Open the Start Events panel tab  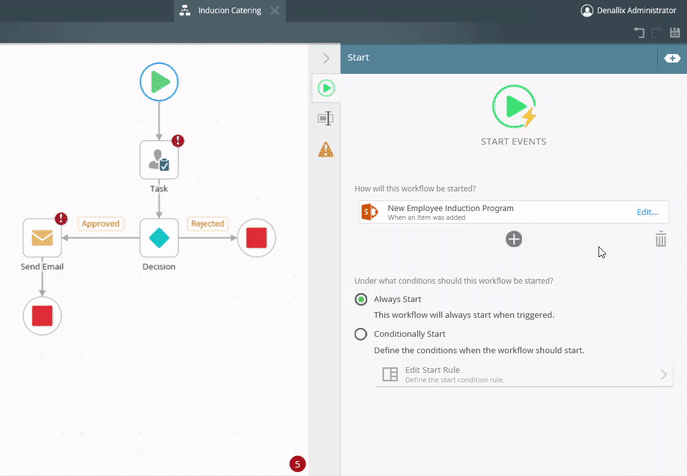pos(326,88)
